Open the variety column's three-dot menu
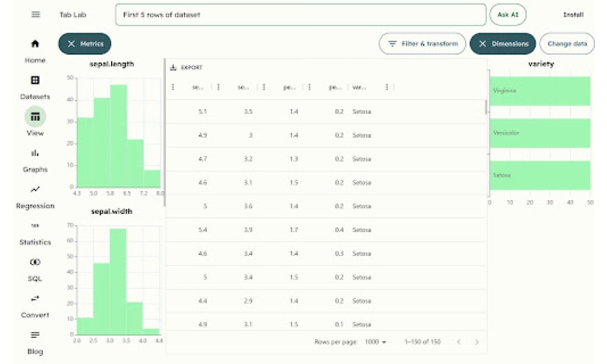Viewport: 607px width, 364px height. [x=386, y=87]
